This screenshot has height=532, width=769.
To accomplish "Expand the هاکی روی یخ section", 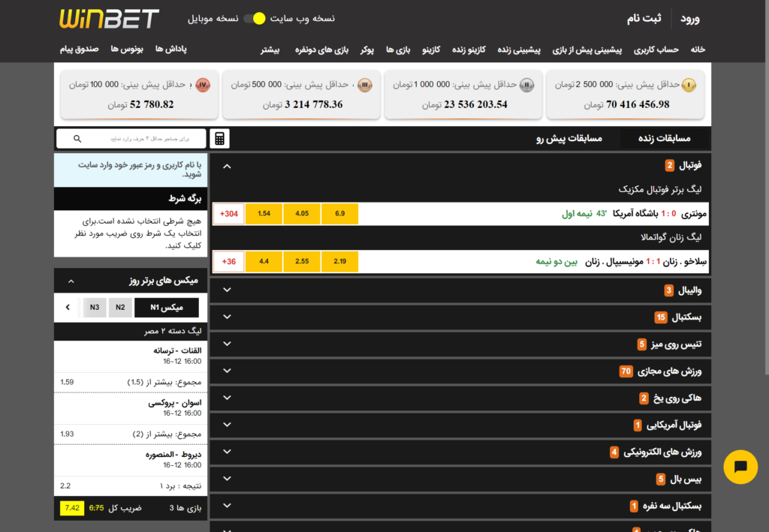I will coord(227,398).
